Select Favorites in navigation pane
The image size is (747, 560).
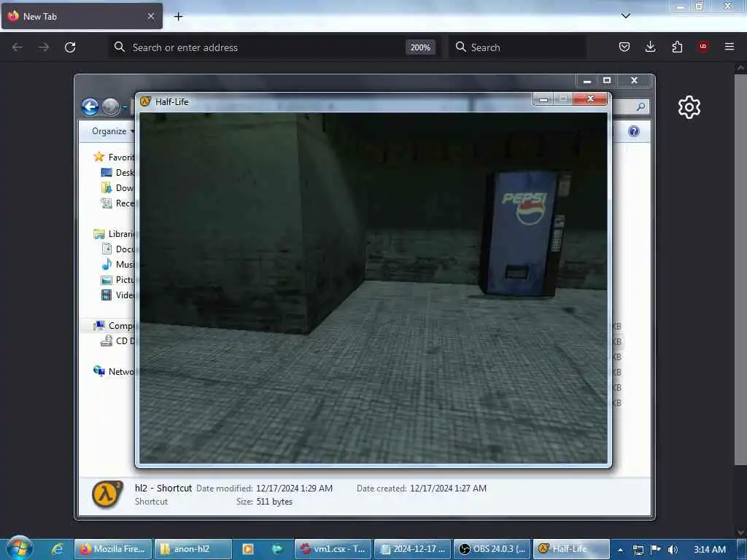115,157
